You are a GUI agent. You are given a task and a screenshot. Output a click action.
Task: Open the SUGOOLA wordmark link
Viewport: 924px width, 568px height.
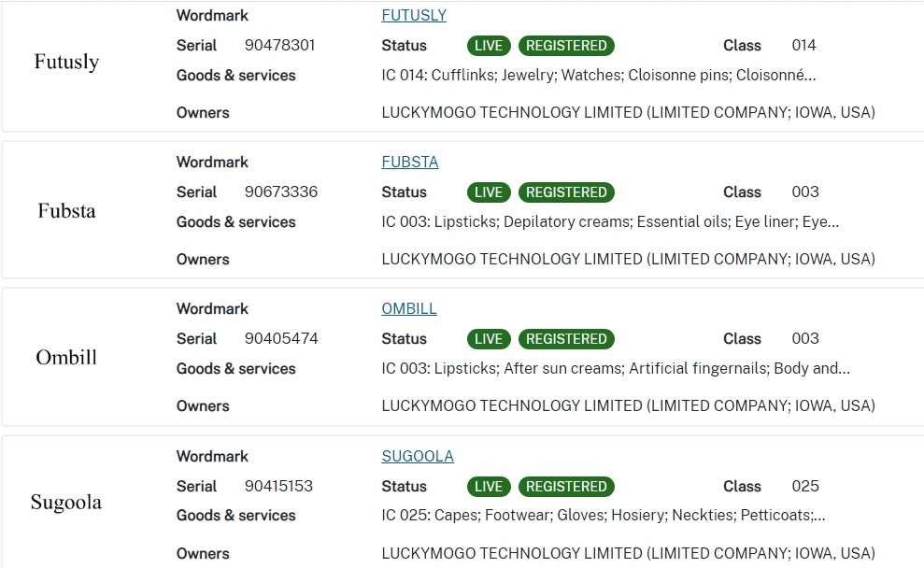tap(418, 456)
